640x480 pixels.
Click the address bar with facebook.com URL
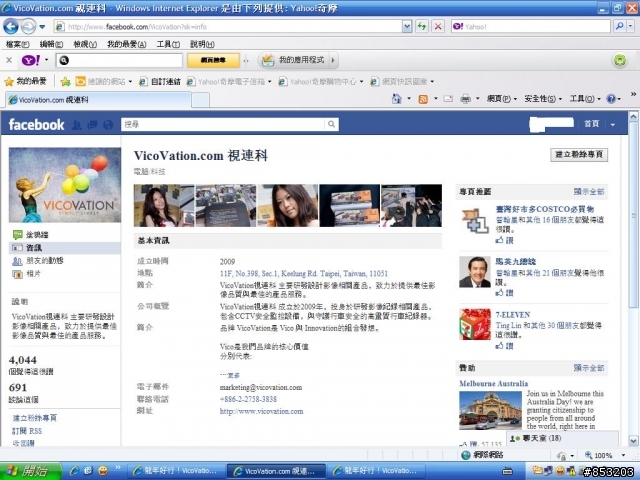[x=228, y=27]
